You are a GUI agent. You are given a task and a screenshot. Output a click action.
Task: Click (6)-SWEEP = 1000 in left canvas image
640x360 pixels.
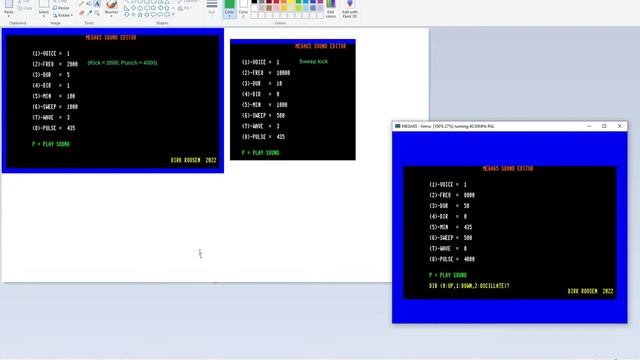tap(55, 107)
